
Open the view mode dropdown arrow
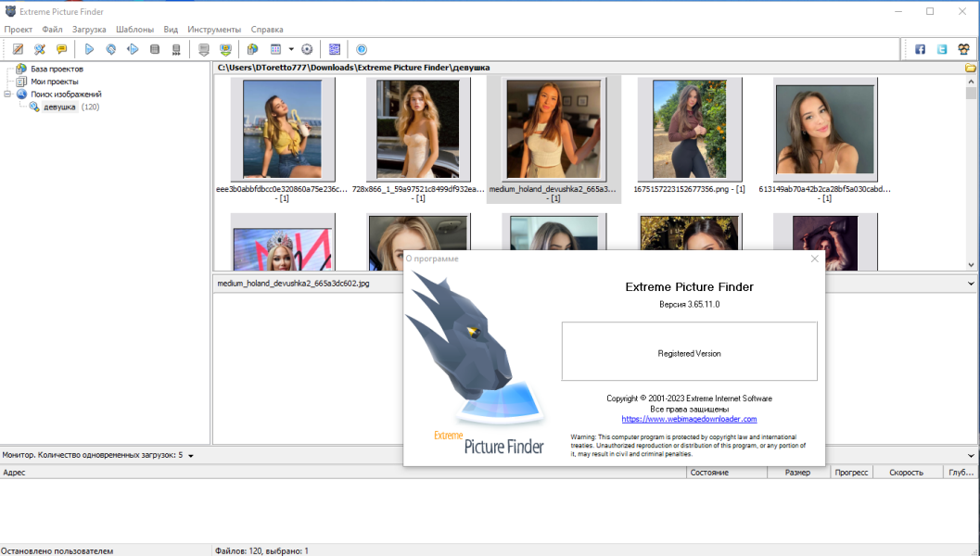point(291,49)
